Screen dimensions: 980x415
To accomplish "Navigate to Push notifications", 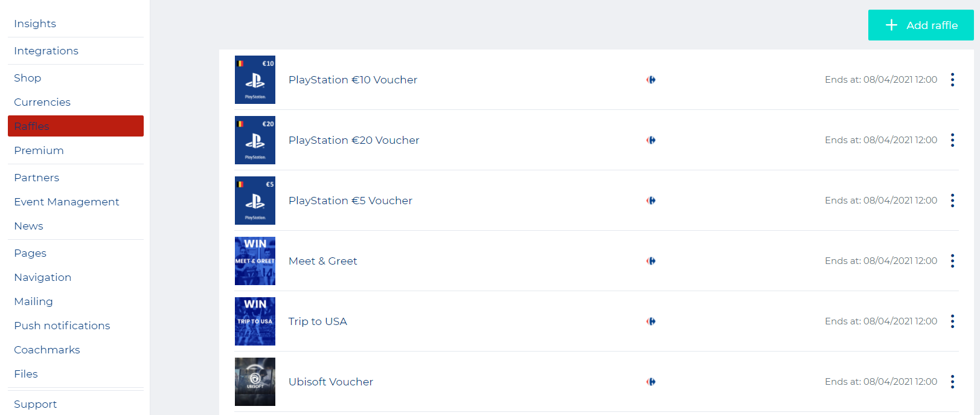I will pos(62,326).
